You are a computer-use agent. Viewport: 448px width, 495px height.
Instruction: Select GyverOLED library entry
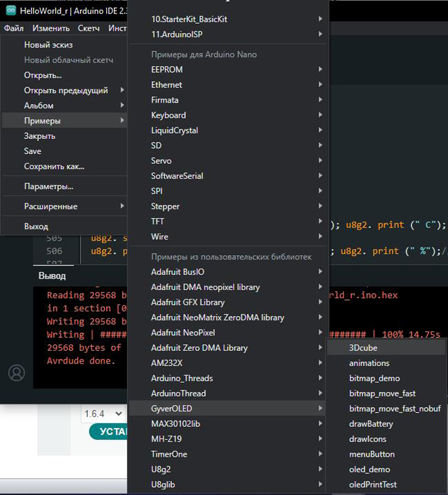(x=228, y=408)
